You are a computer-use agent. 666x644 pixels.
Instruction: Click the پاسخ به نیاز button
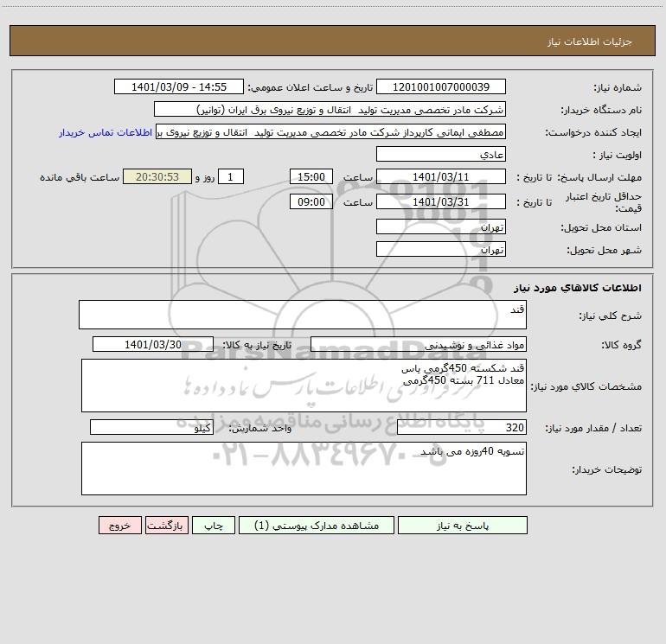tap(462, 525)
